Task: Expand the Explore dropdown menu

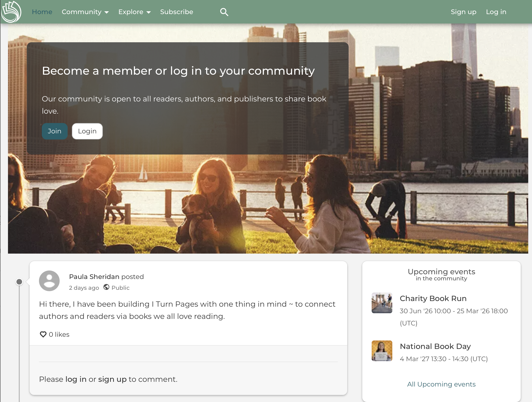Action: pyautogui.click(x=135, y=12)
